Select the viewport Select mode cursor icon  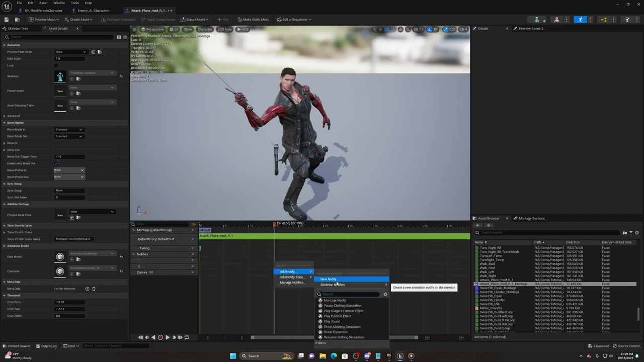374,29
